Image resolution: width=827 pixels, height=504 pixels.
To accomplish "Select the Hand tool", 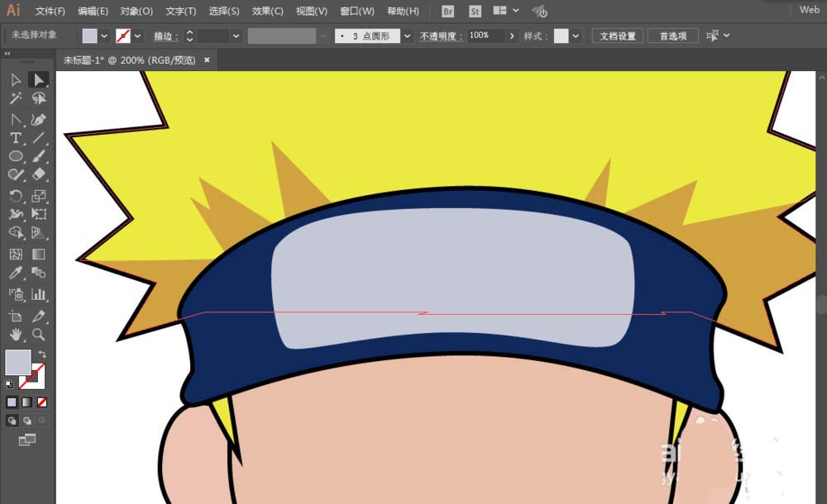I will click(16, 335).
